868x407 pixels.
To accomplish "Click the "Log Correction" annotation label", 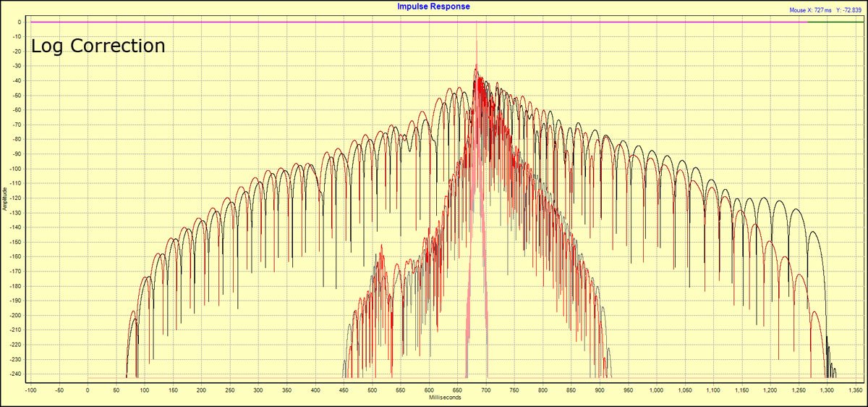I will tap(98, 46).
